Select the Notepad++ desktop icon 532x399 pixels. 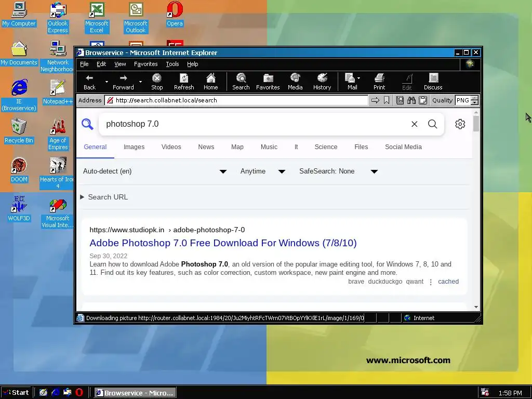click(58, 92)
